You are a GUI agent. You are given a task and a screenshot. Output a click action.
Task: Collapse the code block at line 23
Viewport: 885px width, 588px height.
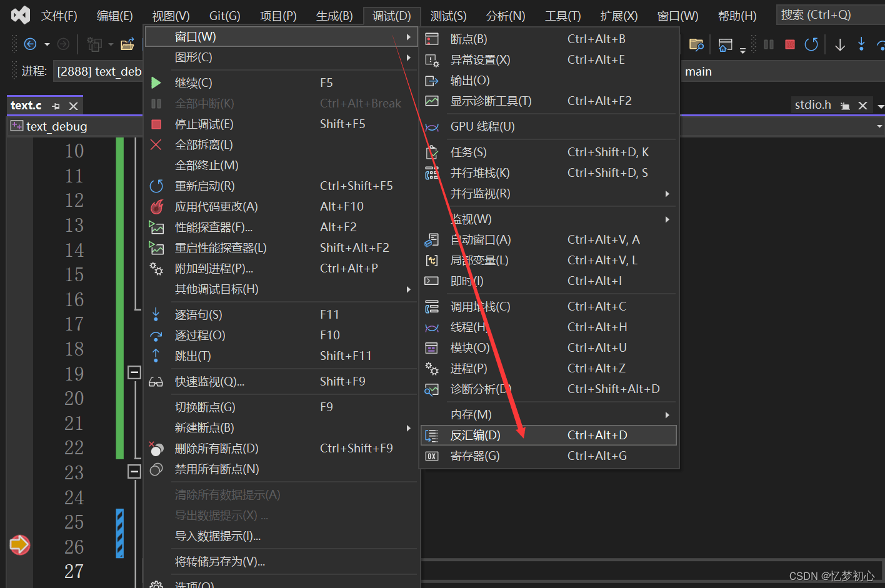pyautogui.click(x=134, y=471)
